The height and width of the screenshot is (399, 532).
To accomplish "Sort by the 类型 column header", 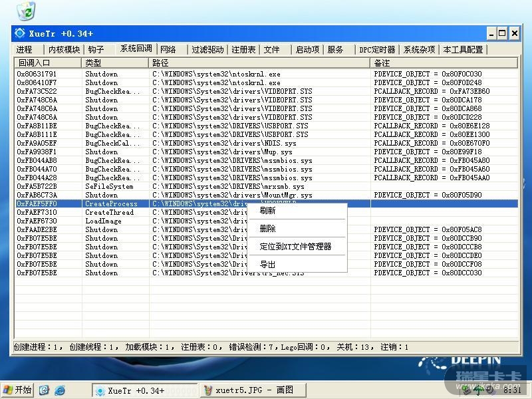I will tap(114, 63).
